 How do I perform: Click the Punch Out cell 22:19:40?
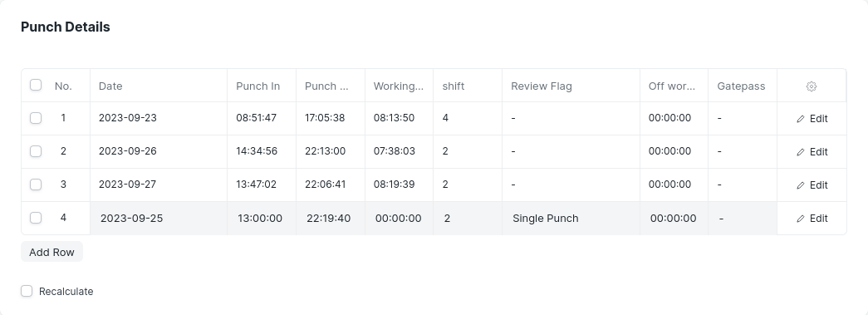tap(331, 218)
